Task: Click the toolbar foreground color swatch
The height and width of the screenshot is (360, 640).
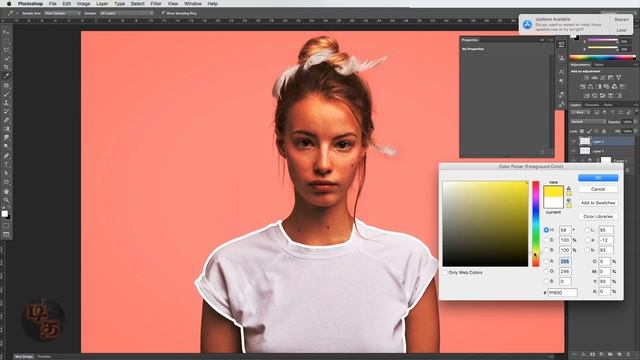Action: [4, 213]
